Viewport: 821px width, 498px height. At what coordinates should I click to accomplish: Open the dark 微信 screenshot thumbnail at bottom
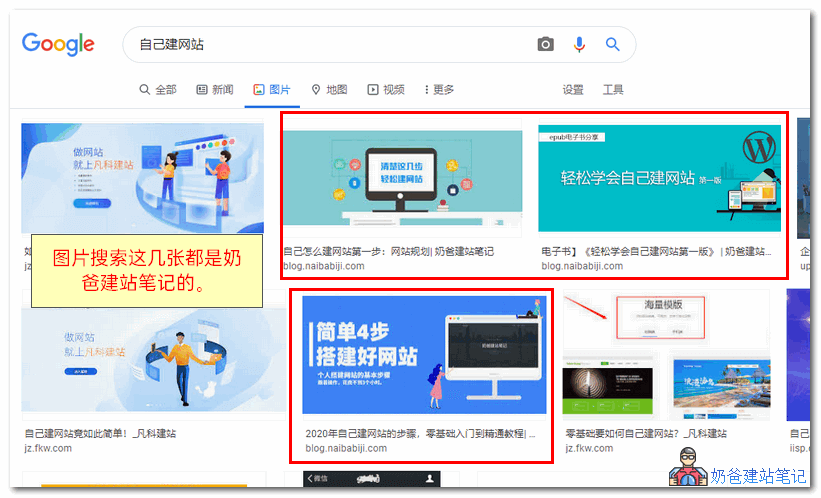point(371,479)
